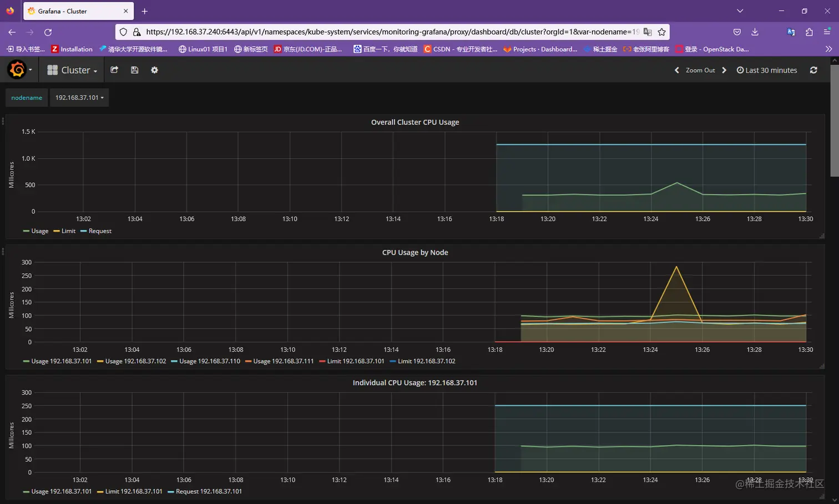Viewport: 839px width, 504px height.
Task: Click the browser address bar URL field
Action: click(x=392, y=32)
